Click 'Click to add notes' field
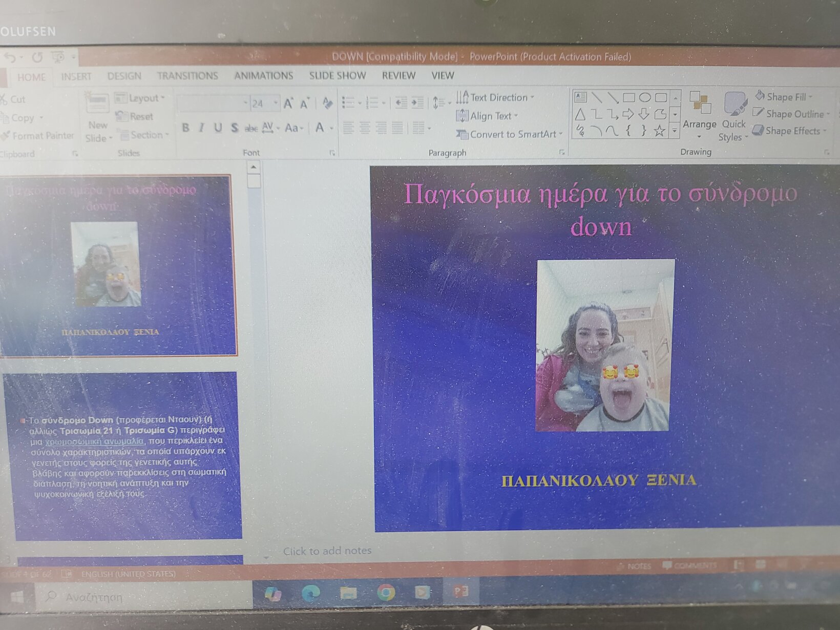This screenshot has height=630, width=840. [327, 551]
